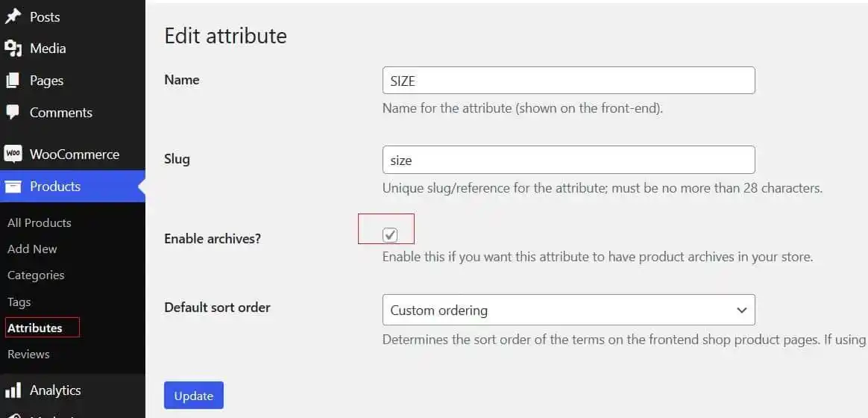Click the WooCommerce logo icon

[13, 155]
